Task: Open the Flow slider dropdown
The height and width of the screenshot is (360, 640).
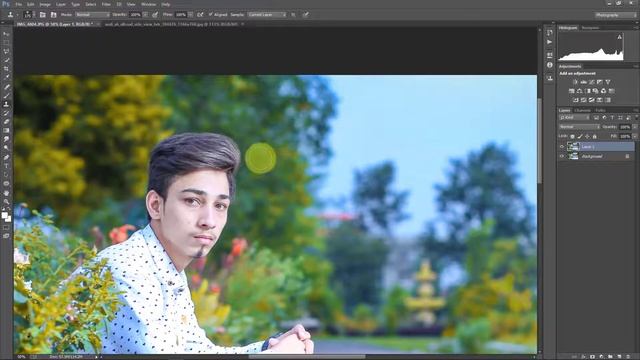Action: coord(190,15)
